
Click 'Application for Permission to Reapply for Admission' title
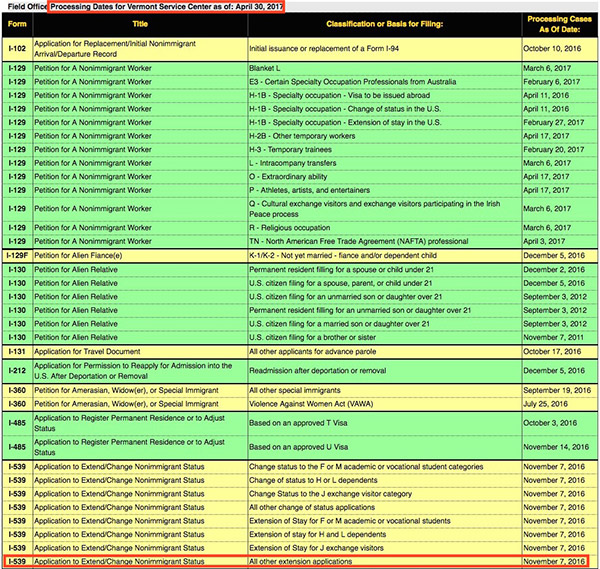[x=133, y=371]
